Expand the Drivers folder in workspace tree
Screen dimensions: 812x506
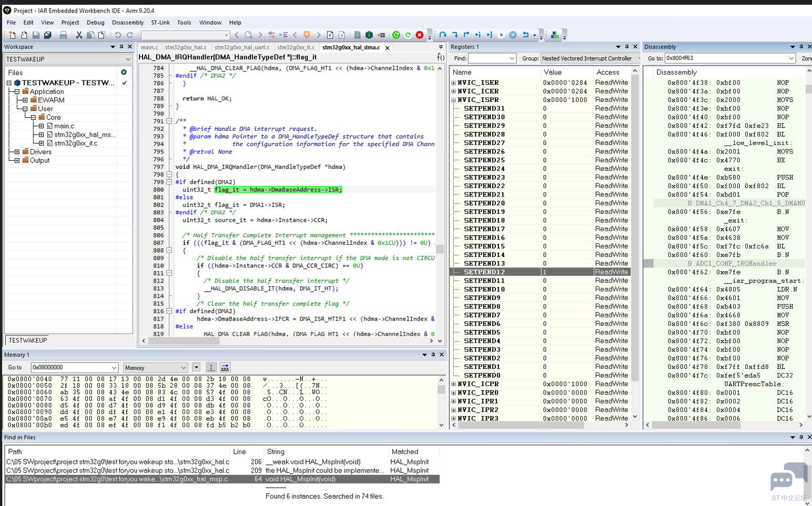click(17, 152)
